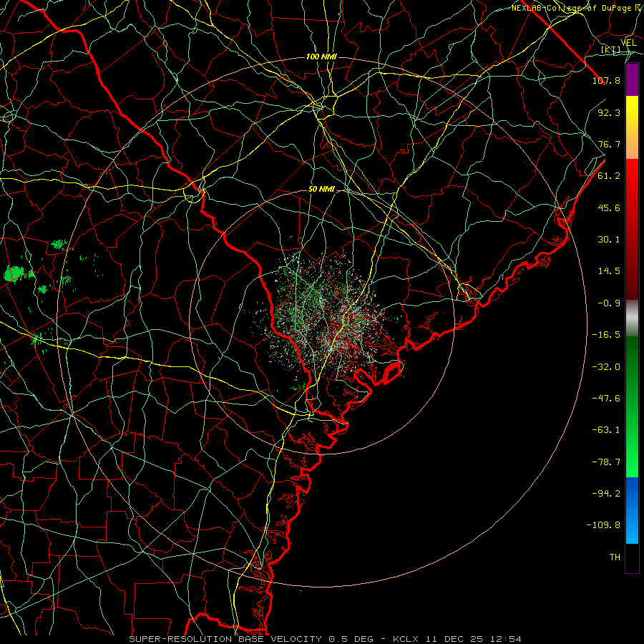
Task: Click the gray near-zero segment of the color bar
Action: [632, 318]
